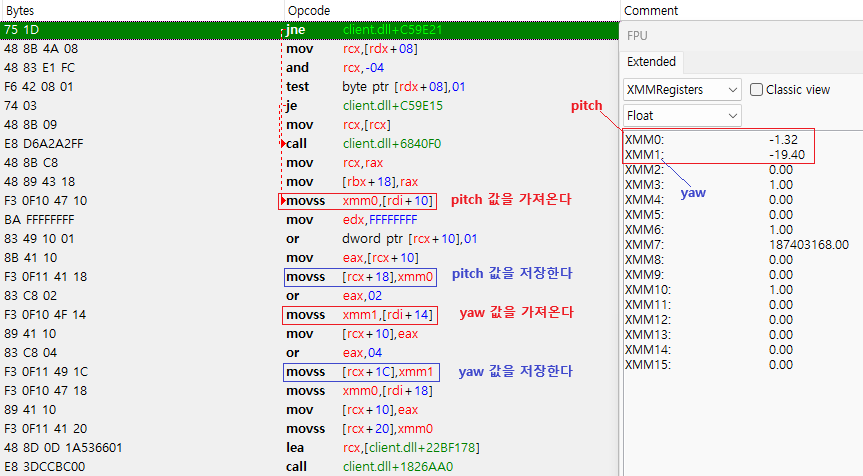Select the highlighted jne client.dll+C59E21 row
Image resolution: width=863 pixels, height=476 pixels.
tap(309, 30)
